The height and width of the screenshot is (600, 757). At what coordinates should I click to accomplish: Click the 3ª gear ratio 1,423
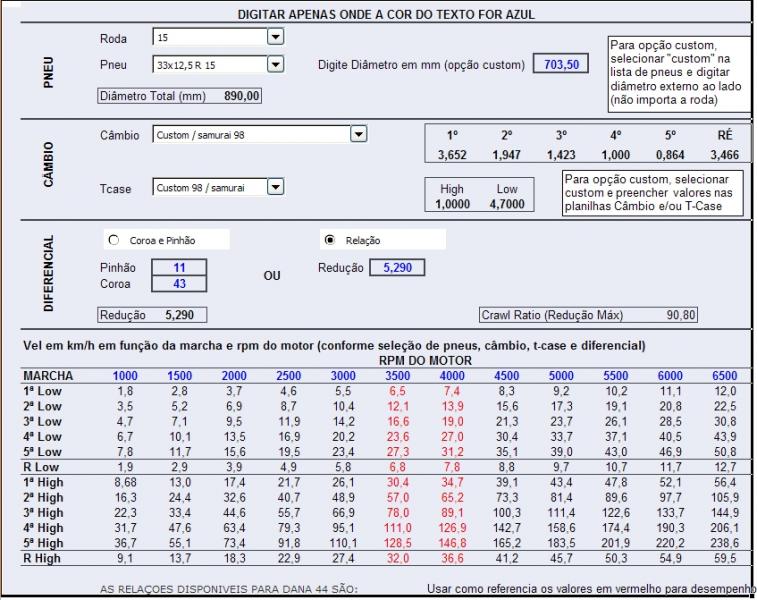click(x=561, y=155)
